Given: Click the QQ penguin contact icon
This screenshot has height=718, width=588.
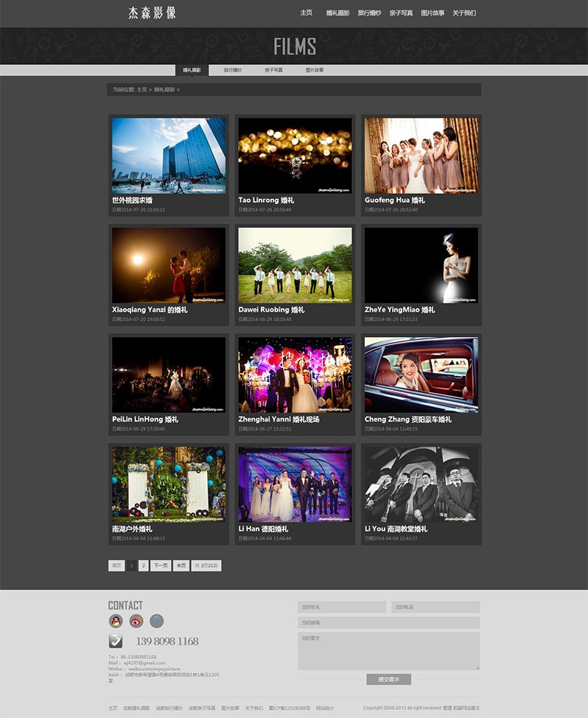Looking at the screenshot, I should pyautogui.click(x=116, y=621).
